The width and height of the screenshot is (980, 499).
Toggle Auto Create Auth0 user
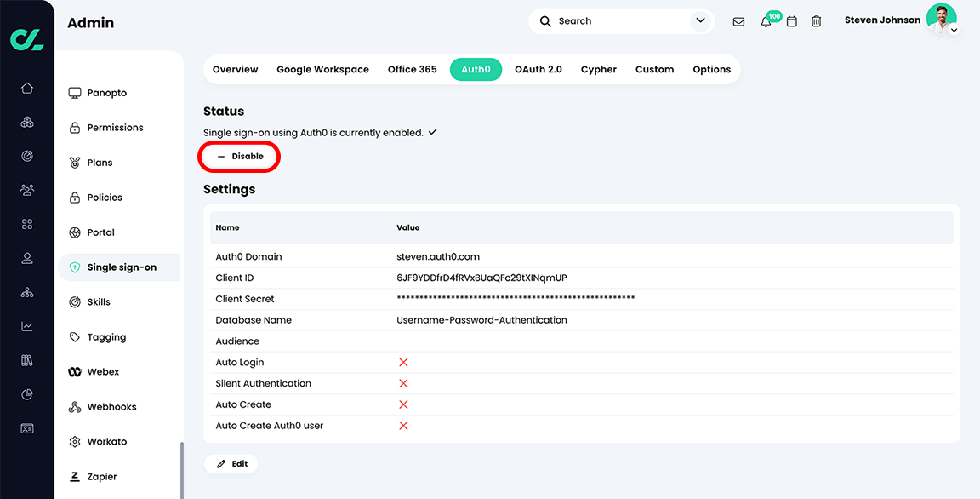click(x=403, y=426)
